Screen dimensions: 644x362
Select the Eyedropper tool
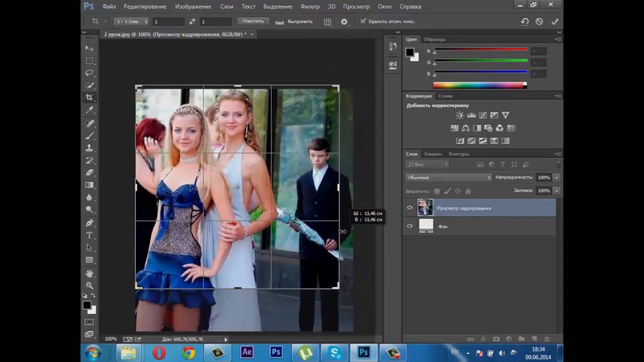click(90, 110)
